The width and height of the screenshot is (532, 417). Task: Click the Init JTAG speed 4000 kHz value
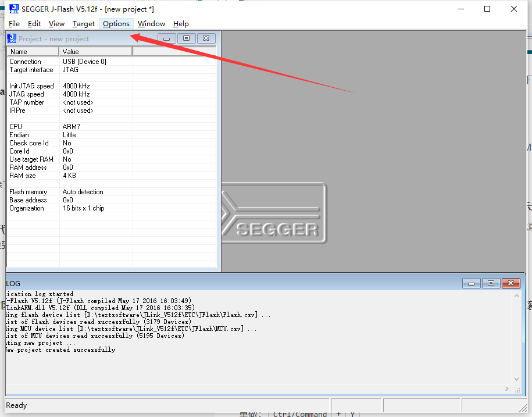[x=76, y=86]
